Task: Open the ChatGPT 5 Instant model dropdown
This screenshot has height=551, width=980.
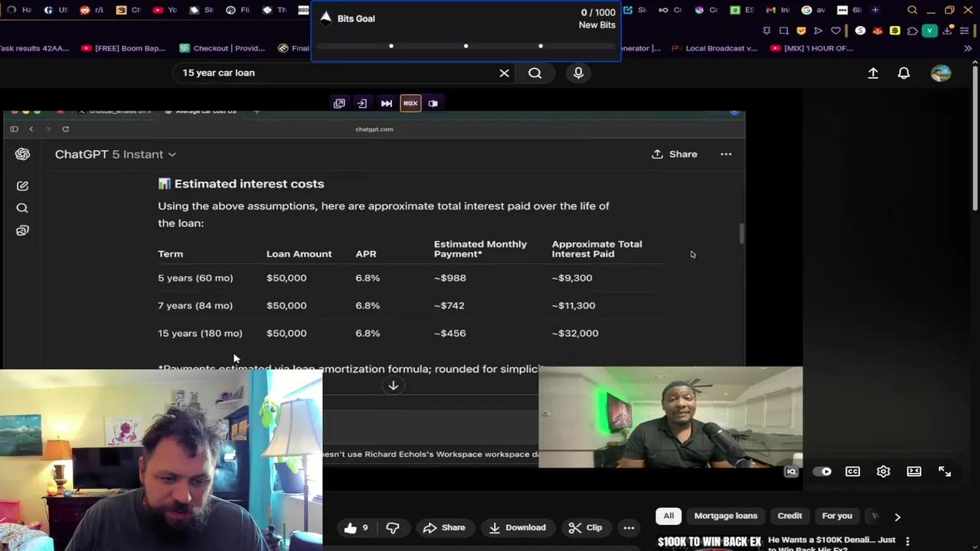Action: 116,154
